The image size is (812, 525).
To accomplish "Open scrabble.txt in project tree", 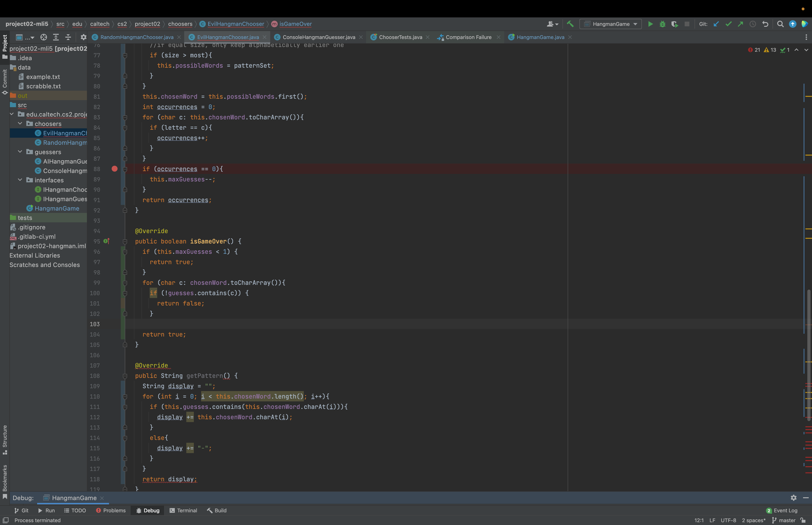I will point(43,86).
